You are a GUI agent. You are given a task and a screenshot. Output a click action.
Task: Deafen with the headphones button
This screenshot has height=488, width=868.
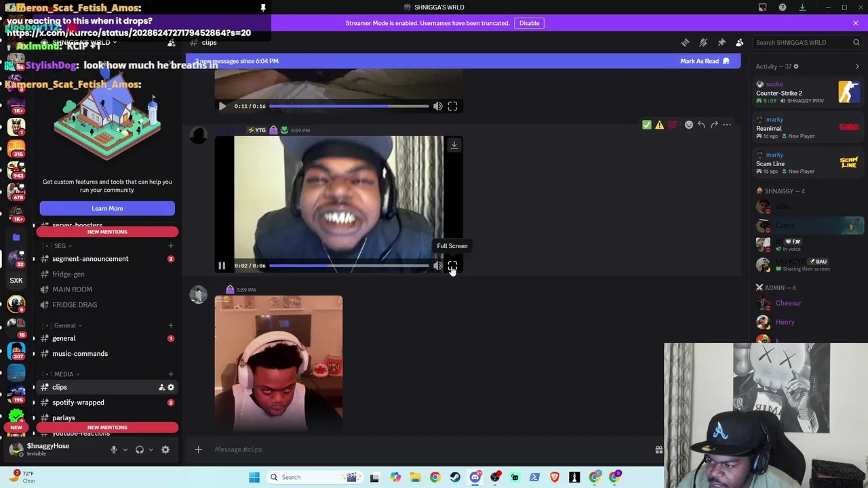(140, 450)
